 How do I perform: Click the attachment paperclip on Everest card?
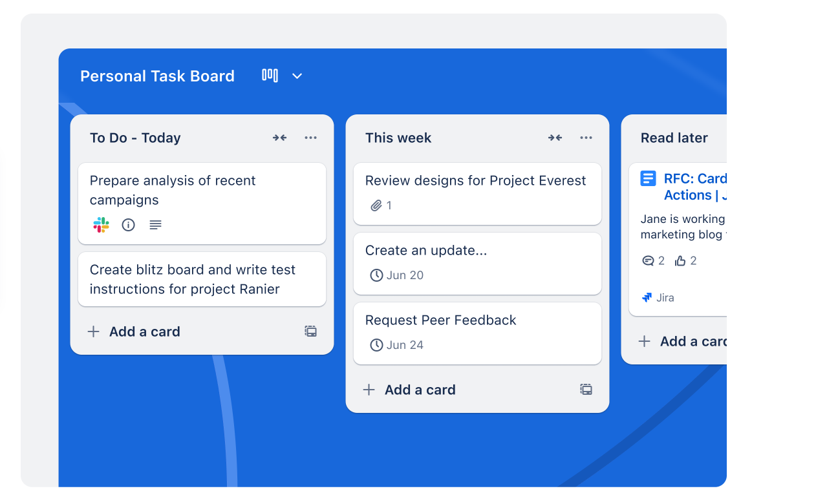(376, 205)
